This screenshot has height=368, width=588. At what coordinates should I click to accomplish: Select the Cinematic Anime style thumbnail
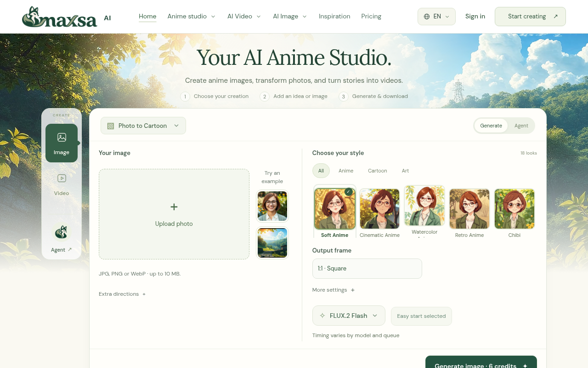379,209
